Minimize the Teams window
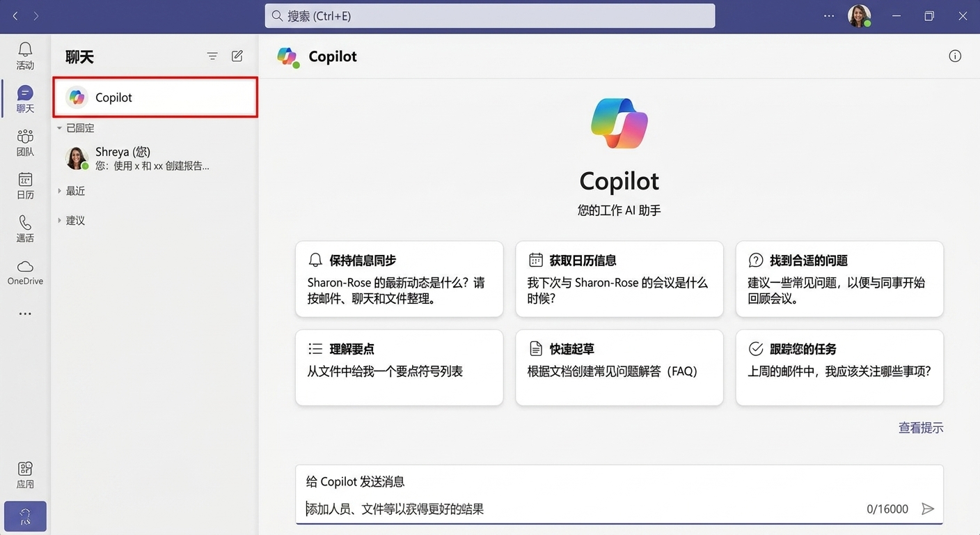980x535 pixels. (x=897, y=16)
